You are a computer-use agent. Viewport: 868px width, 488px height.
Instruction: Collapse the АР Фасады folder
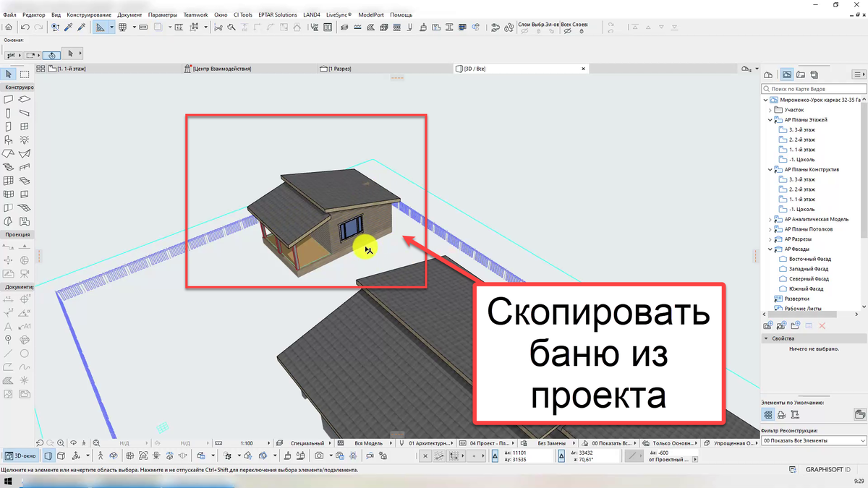coord(770,249)
